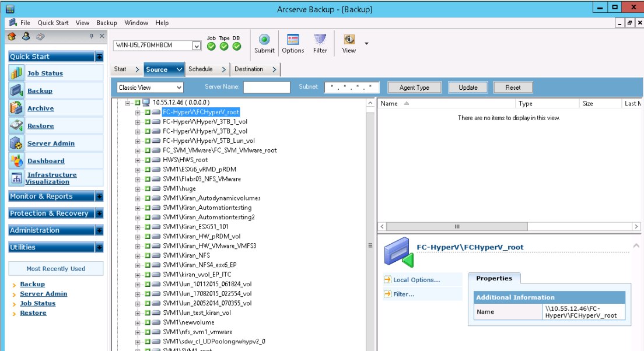The height and width of the screenshot is (351, 644).
Task: Open the recently used Server Admin link
Action: point(44,293)
